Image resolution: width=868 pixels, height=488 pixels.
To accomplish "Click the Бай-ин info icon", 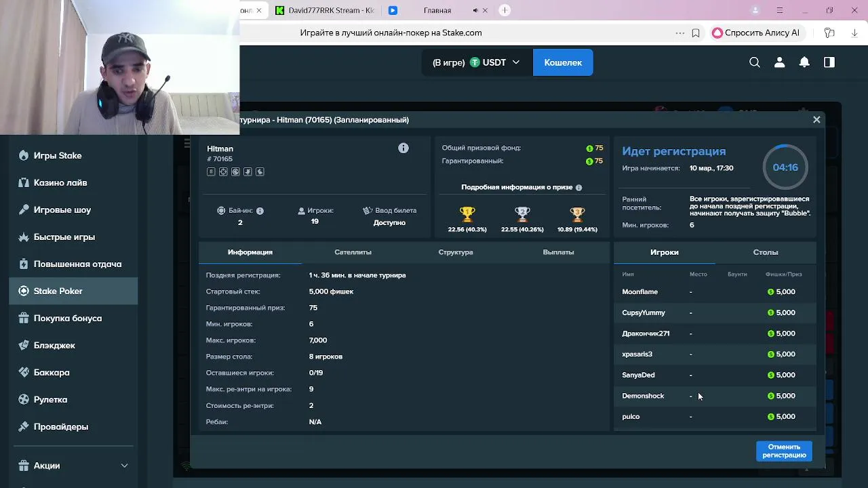I will tap(260, 211).
